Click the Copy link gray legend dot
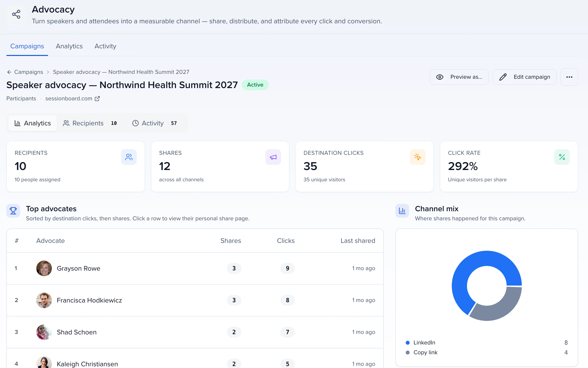Image resolution: width=588 pixels, height=368 pixels. (408, 353)
